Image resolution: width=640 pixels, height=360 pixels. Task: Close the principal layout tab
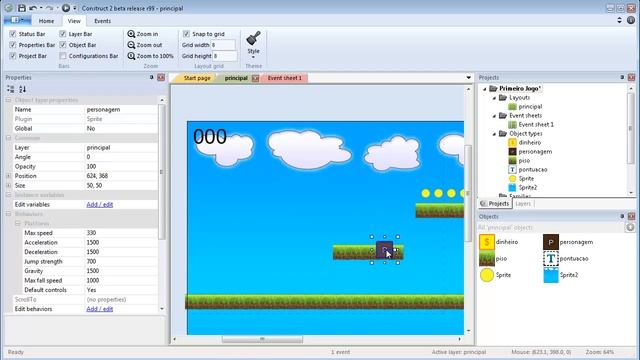pos(256,78)
